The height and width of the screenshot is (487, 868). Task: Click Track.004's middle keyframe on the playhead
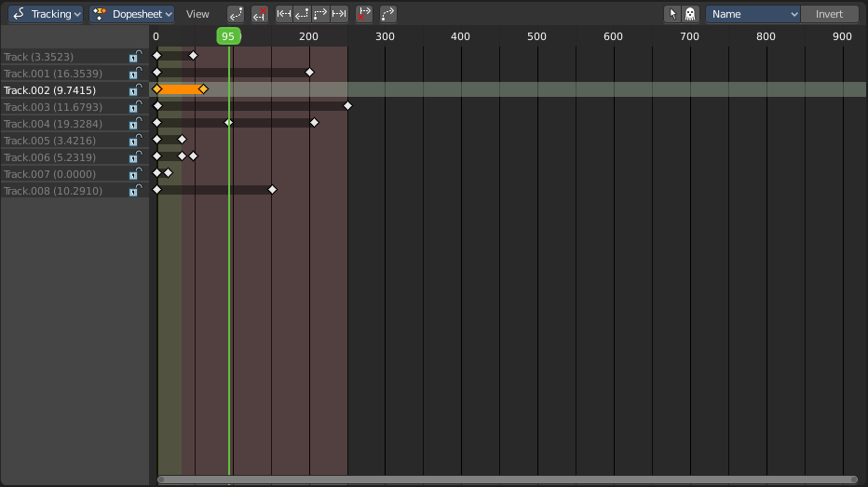(228, 122)
